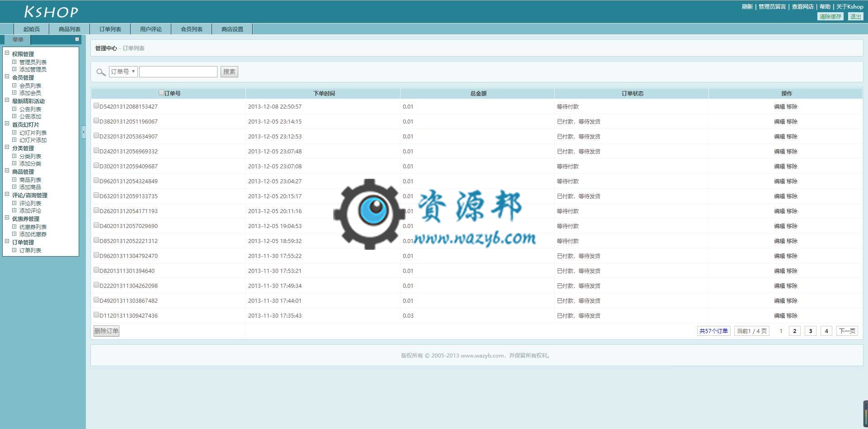Click the 删除订单 button
868x429 pixels.
pyautogui.click(x=106, y=331)
